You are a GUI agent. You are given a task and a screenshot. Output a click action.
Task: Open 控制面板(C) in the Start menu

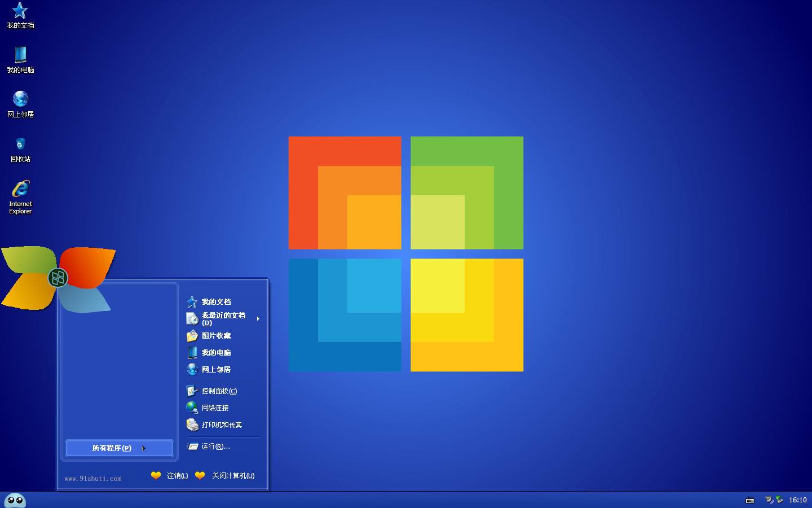tap(222, 391)
